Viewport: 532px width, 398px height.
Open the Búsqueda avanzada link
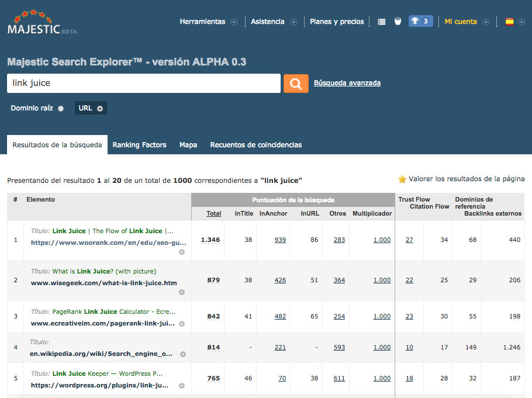pyautogui.click(x=347, y=83)
